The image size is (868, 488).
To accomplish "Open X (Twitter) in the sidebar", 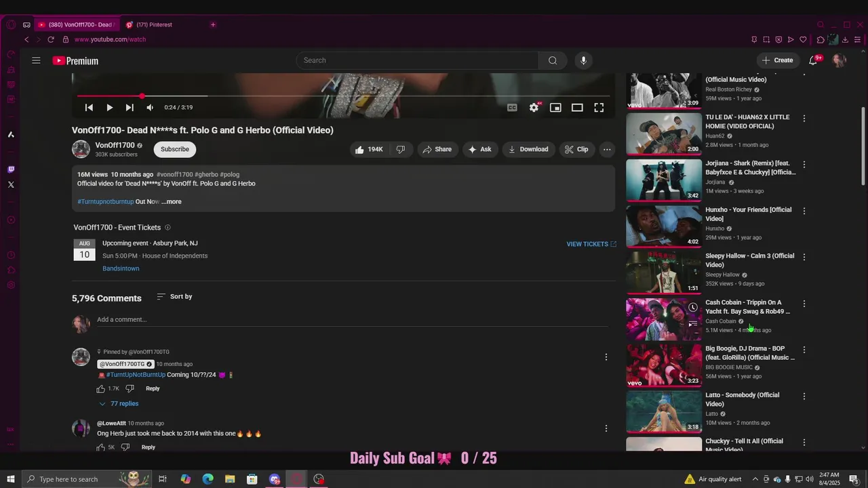I will click(x=11, y=184).
